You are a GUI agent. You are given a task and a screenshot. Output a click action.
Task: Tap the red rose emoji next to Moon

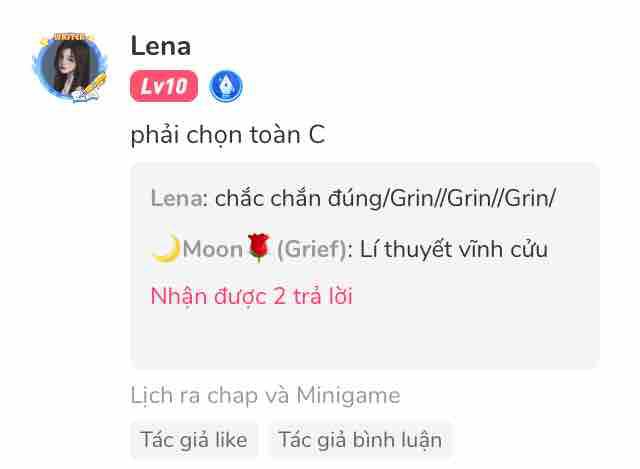point(259,248)
